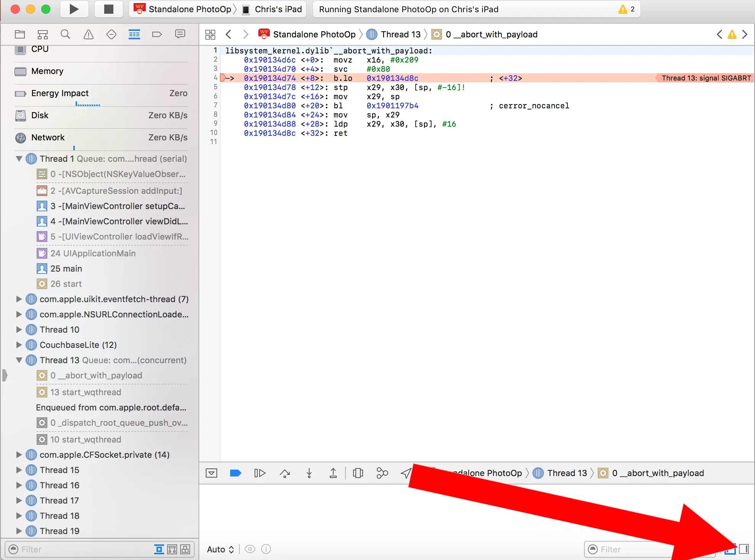
Task: Click the Memory gauge row
Action: (47, 71)
